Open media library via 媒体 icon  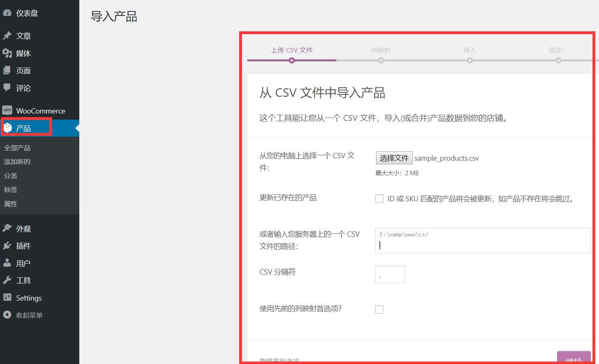click(7, 53)
